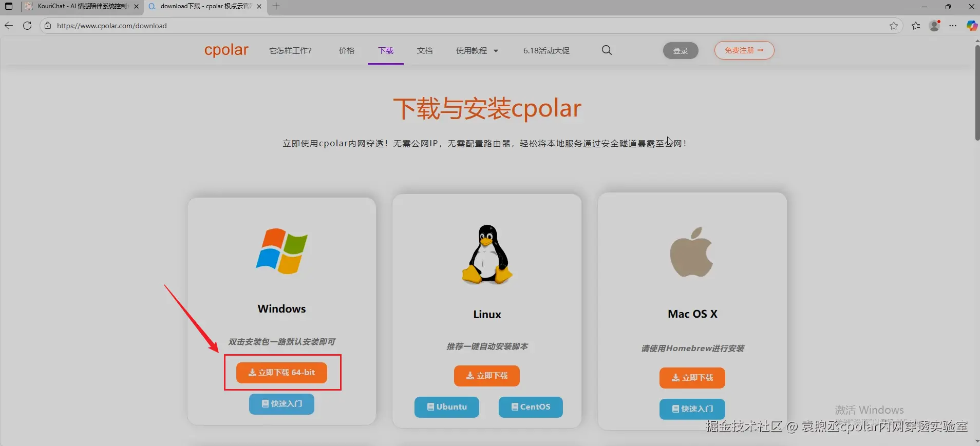Open the 文档 nav item

tap(425, 50)
